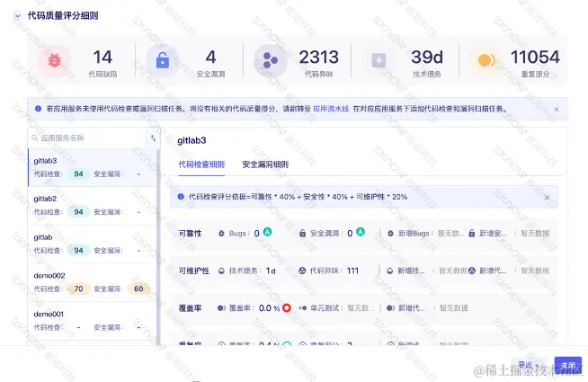The height and width of the screenshot is (382, 588).
Task: Click the 可靠性 row label
Action: (190, 234)
